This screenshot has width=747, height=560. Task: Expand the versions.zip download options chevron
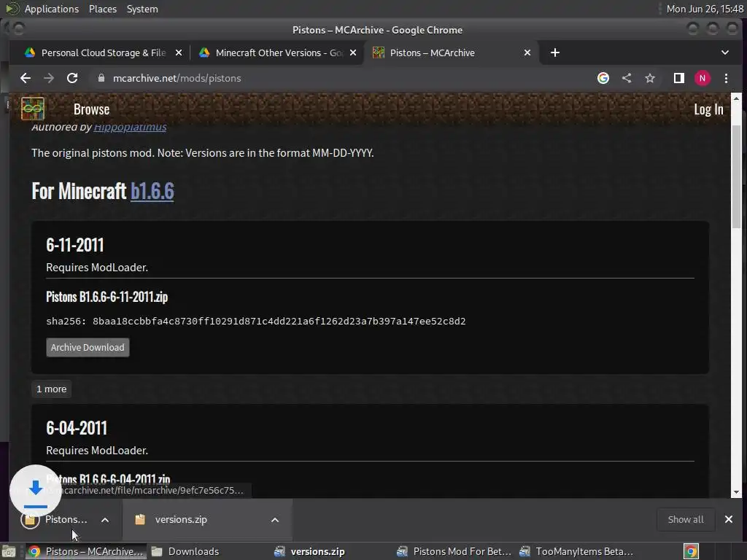coord(275,520)
